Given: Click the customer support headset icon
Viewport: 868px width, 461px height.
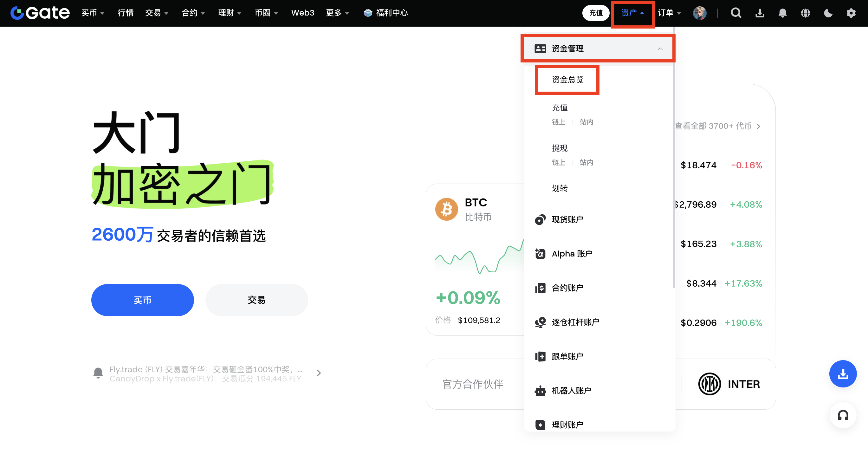Looking at the screenshot, I should [x=843, y=416].
